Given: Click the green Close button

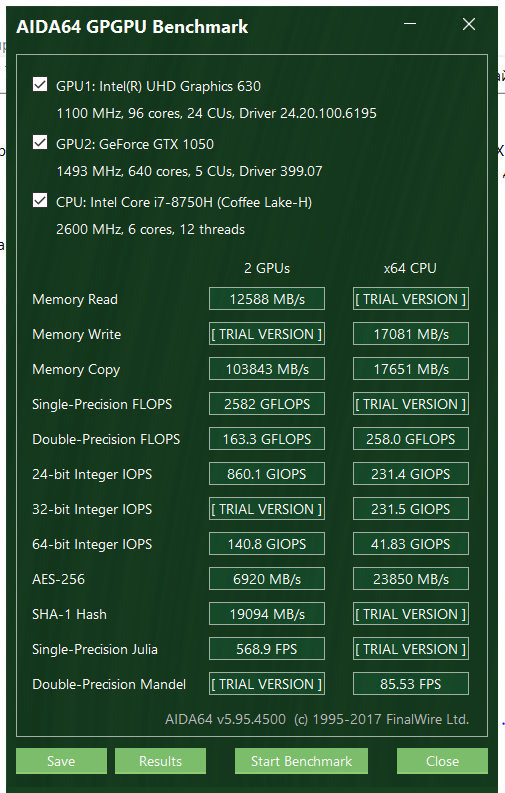Looking at the screenshot, I should pos(442,761).
